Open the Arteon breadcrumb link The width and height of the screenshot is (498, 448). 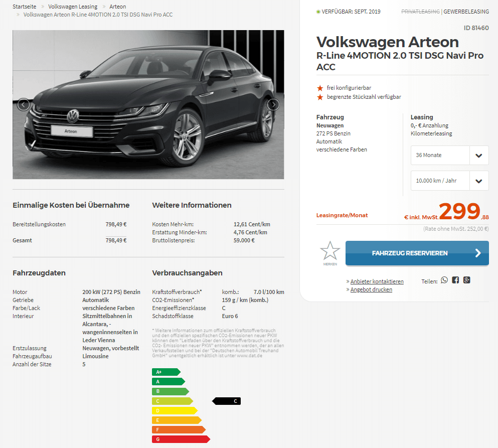(x=117, y=7)
